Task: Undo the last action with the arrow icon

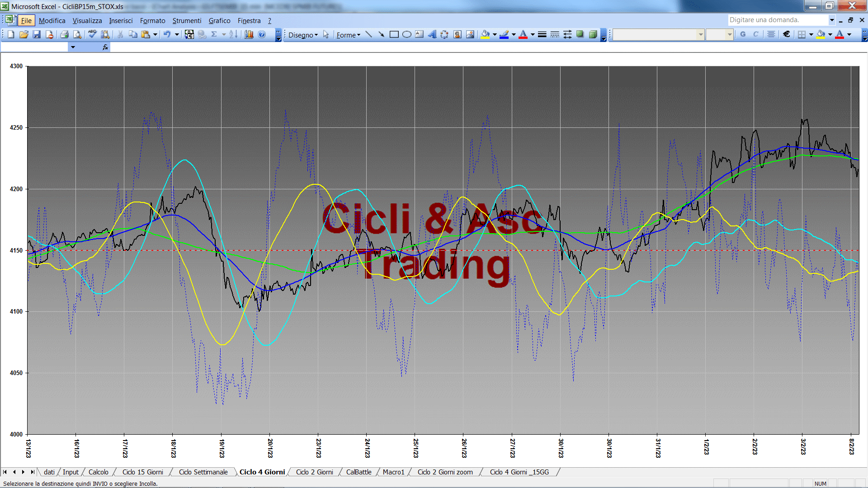Action: (167, 34)
